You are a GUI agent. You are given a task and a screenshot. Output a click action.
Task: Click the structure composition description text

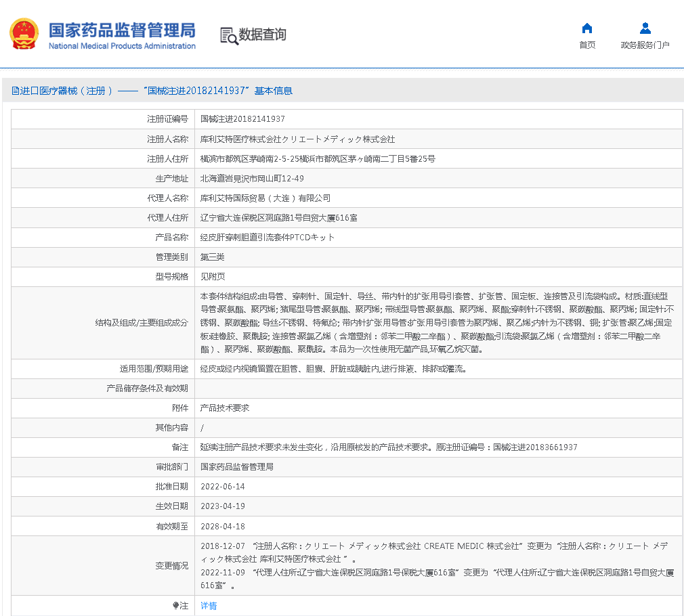(x=437, y=323)
